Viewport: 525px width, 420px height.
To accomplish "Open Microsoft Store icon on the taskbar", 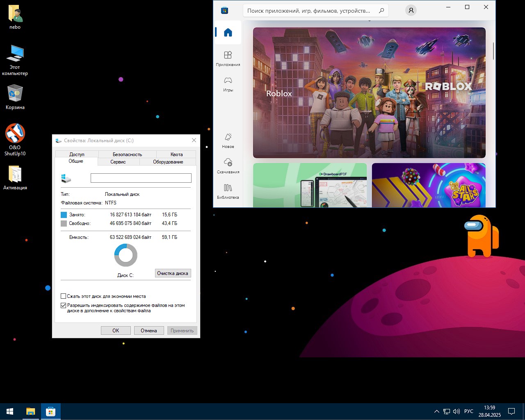I will coord(50,411).
